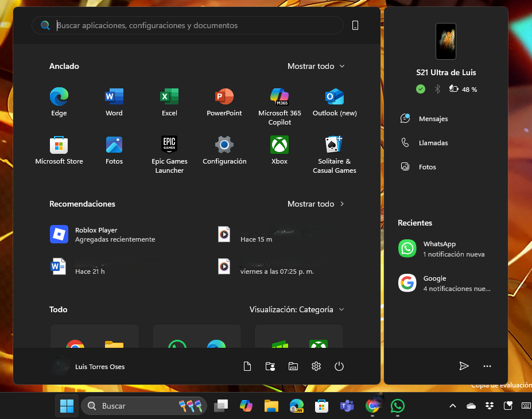Launch the Word pinned app
The image size is (532, 419).
pyautogui.click(x=114, y=97)
